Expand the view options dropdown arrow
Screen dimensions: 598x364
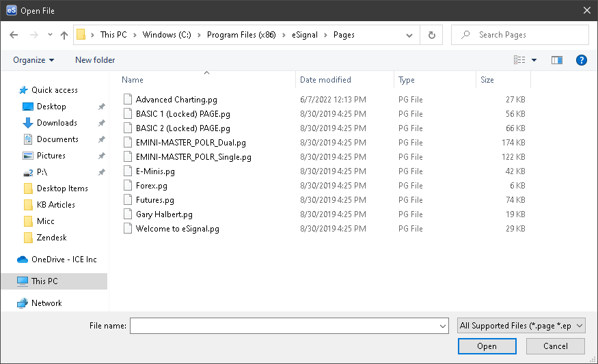point(534,60)
